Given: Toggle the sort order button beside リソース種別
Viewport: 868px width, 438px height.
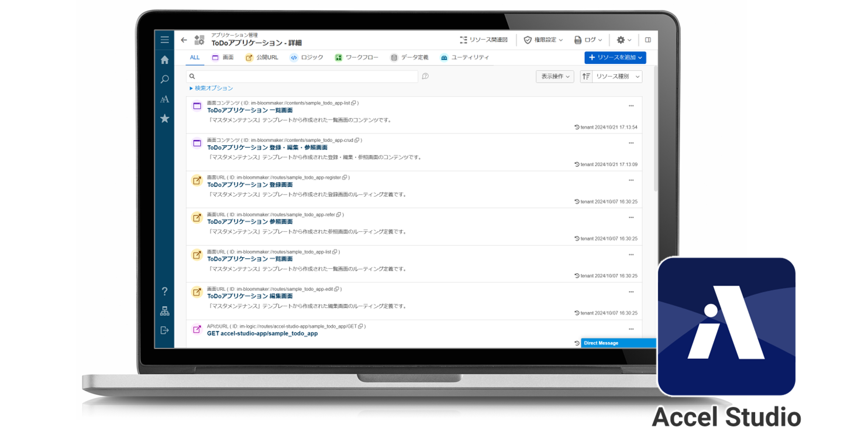Looking at the screenshot, I should 586,77.
